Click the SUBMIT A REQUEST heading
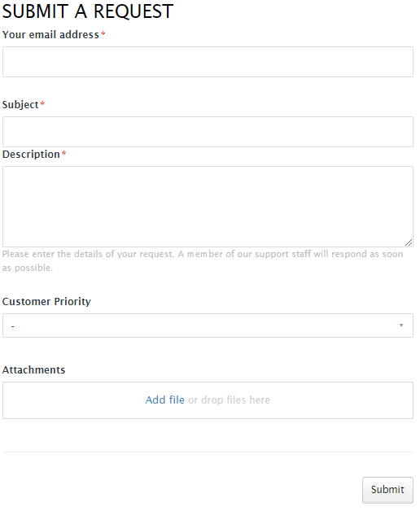Image resolution: width=420 pixels, height=511 pixels. [x=88, y=11]
